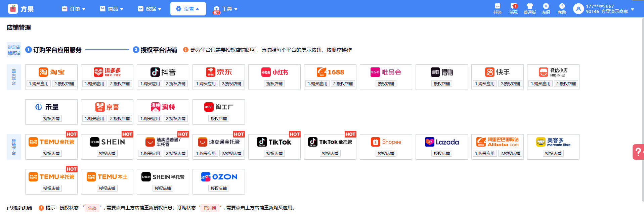Viewport: 644px width, 214px height.
Task: Click 1.购买应用 under 快手
Action: pyautogui.click(x=485, y=84)
